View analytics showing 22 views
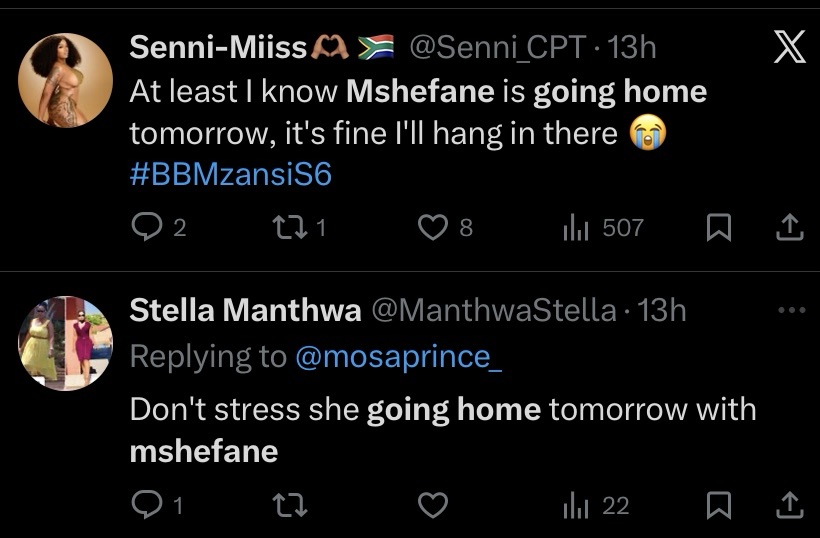This screenshot has width=820, height=538. pos(576,506)
